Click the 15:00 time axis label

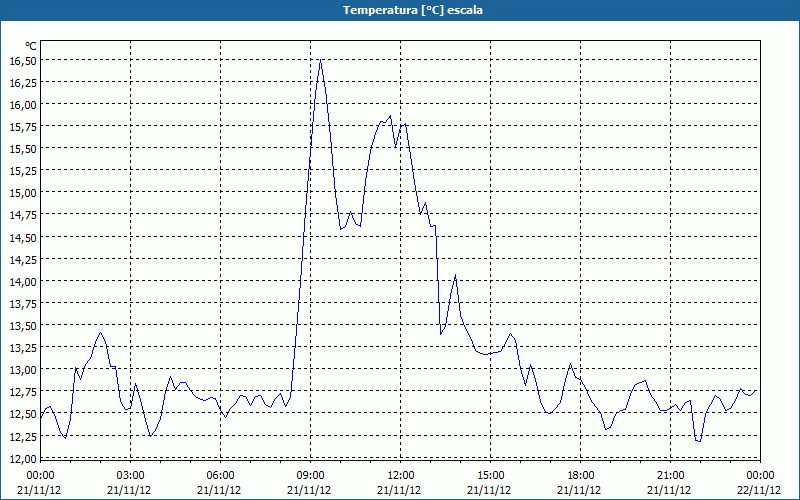[x=490, y=476]
